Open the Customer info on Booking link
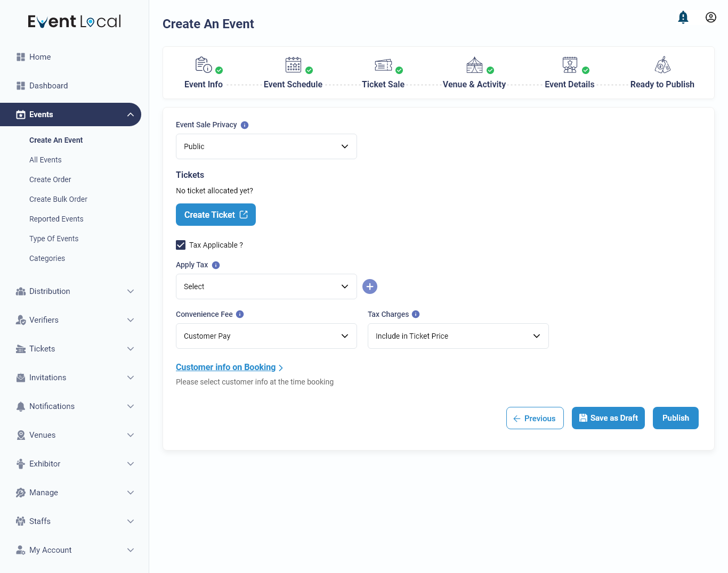The width and height of the screenshot is (728, 573). [x=225, y=367]
